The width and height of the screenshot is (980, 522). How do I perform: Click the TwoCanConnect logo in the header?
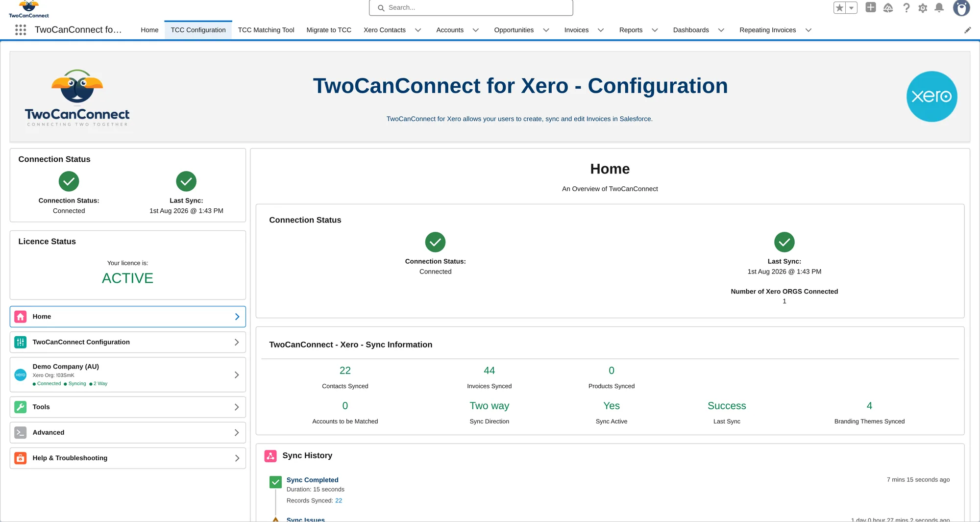coord(29,9)
